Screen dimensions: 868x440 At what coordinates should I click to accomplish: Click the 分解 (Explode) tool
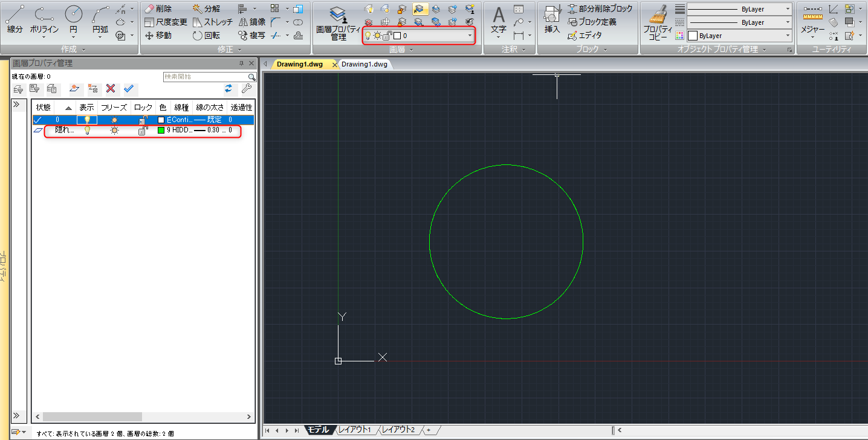(207, 8)
